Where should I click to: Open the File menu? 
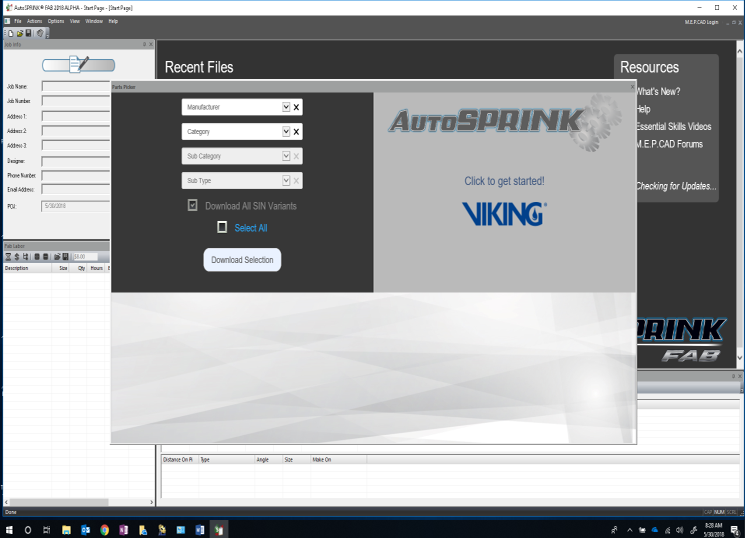[18, 21]
